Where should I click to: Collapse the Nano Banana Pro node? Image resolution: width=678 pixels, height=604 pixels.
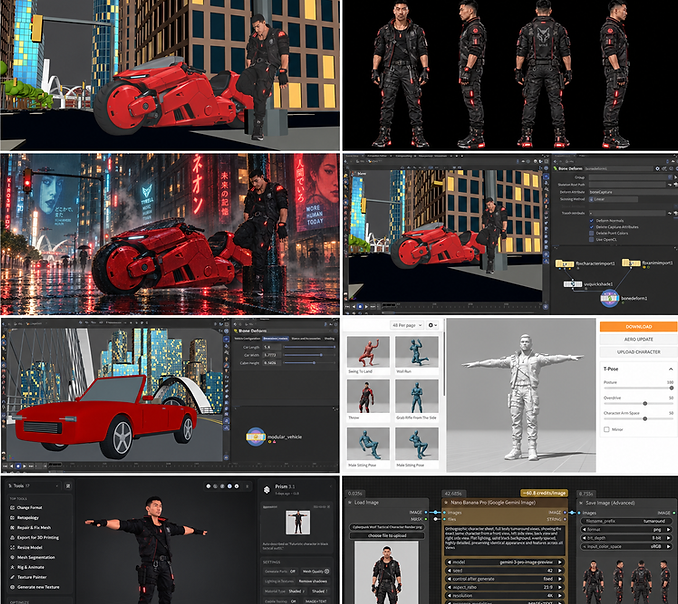point(446,502)
